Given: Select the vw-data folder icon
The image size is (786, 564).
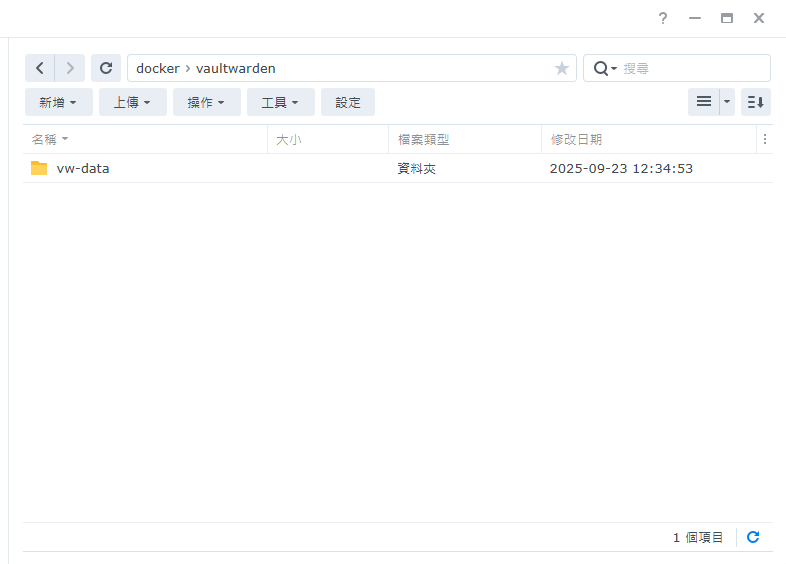Looking at the screenshot, I should click(x=39, y=168).
